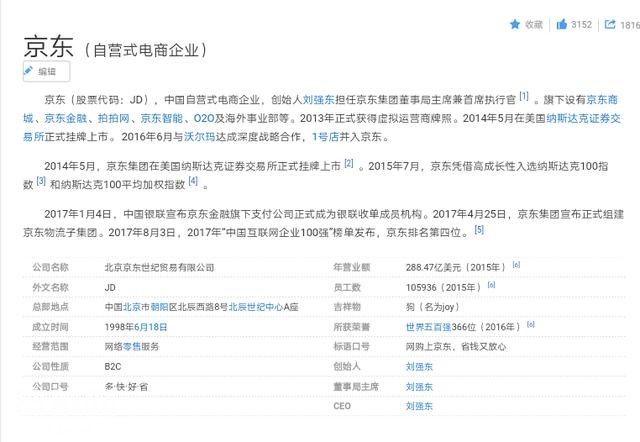Click the 北京京东世纪贸易有限公司 company name value

(159, 268)
